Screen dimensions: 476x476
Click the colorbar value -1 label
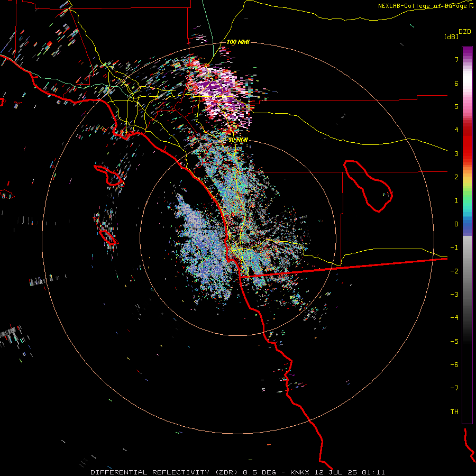pos(454,248)
